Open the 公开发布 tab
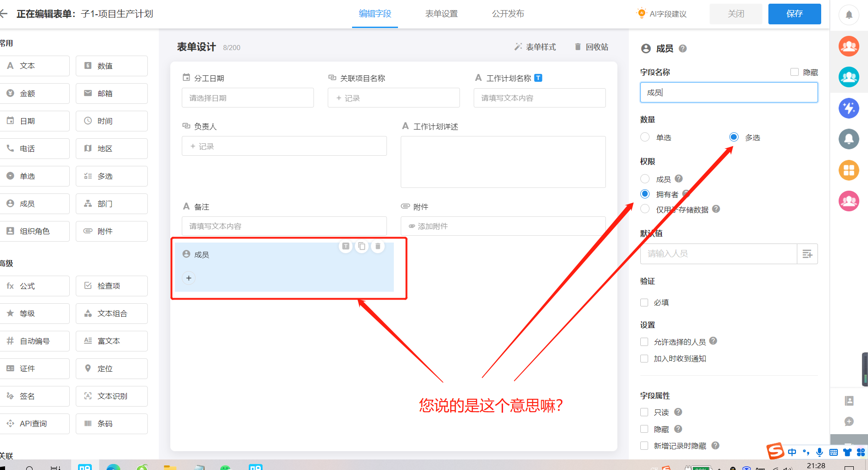The image size is (868, 470). click(508, 13)
